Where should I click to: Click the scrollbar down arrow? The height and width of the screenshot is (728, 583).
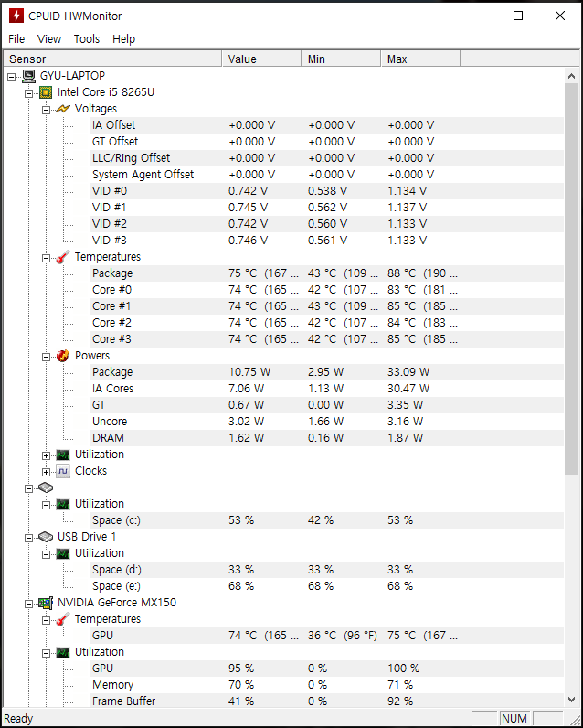[x=571, y=700]
